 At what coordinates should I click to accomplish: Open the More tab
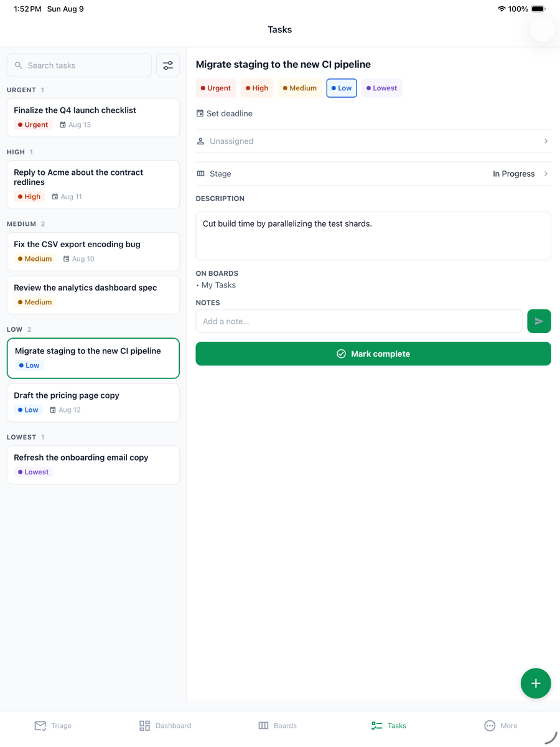pyautogui.click(x=501, y=726)
